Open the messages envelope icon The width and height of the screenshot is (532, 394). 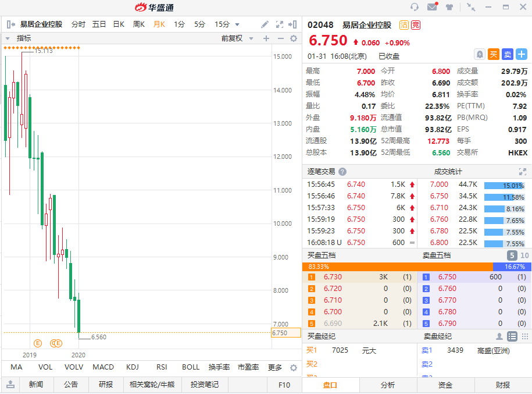tap(432, 7)
